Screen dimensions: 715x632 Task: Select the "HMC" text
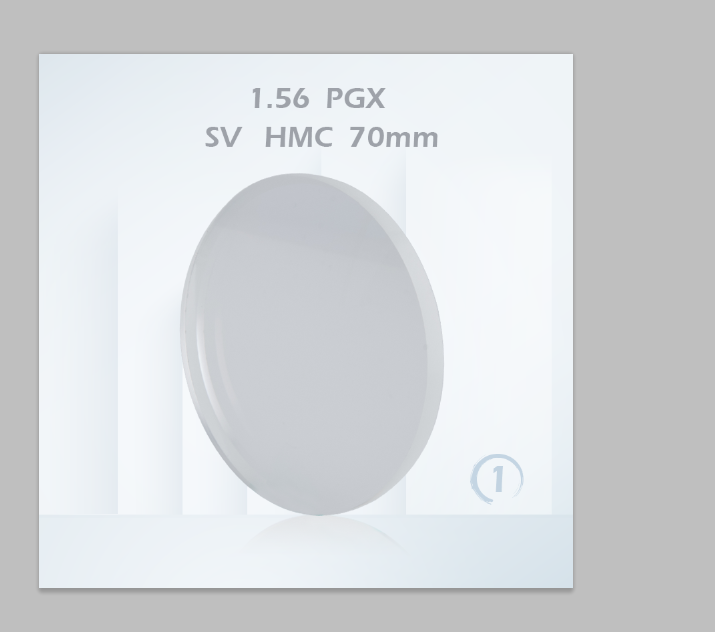click(x=299, y=137)
